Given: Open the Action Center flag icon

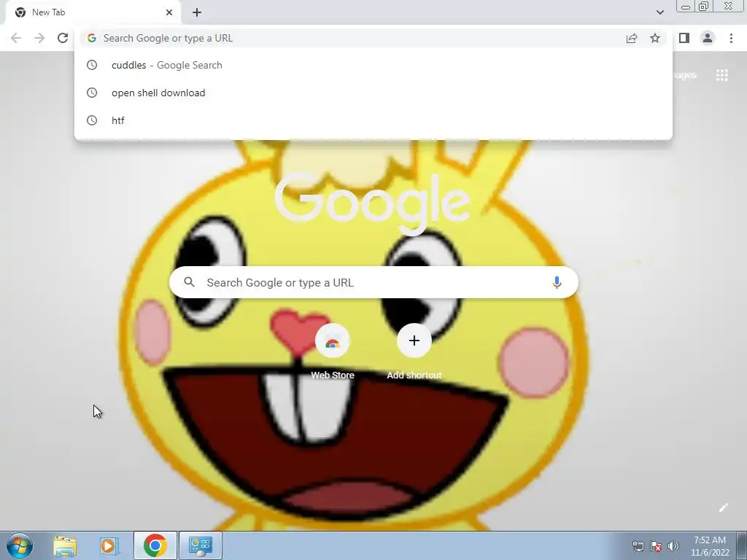Looking at the screenshot, I should (656, 547).
